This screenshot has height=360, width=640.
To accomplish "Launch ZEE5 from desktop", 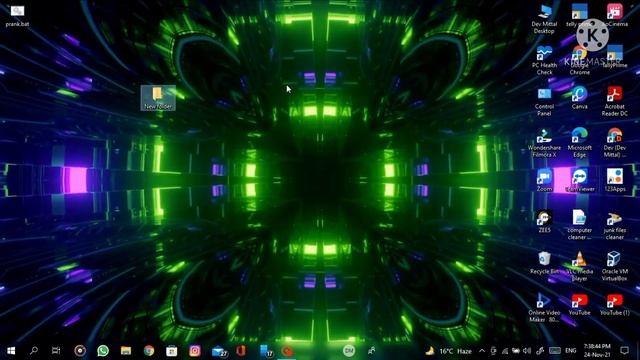I will pos(544,222).
